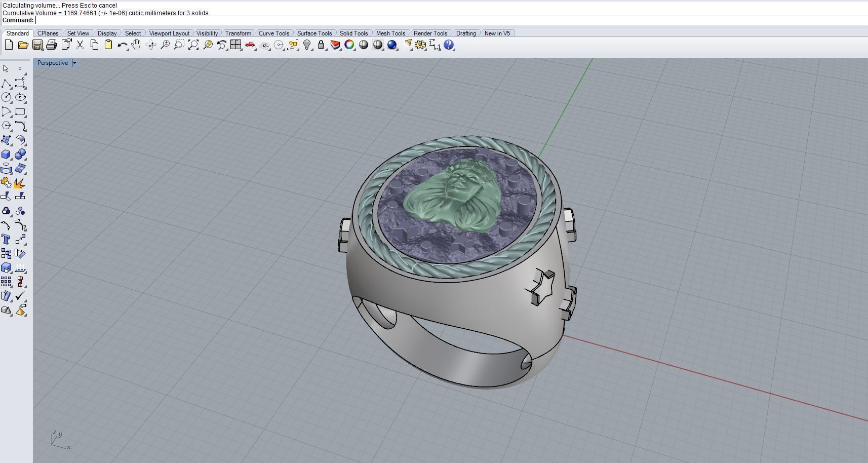Open the Curve Tools tab

coord(274,33)
